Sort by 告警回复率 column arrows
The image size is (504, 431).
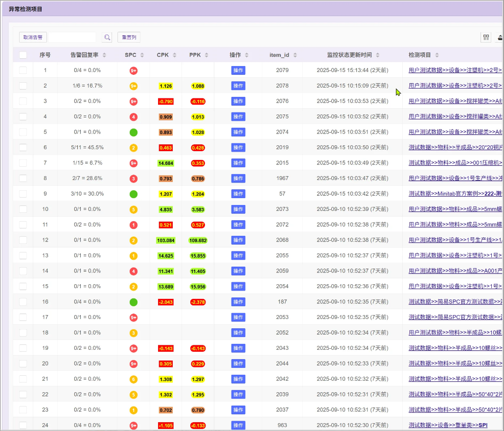[104, 55]
